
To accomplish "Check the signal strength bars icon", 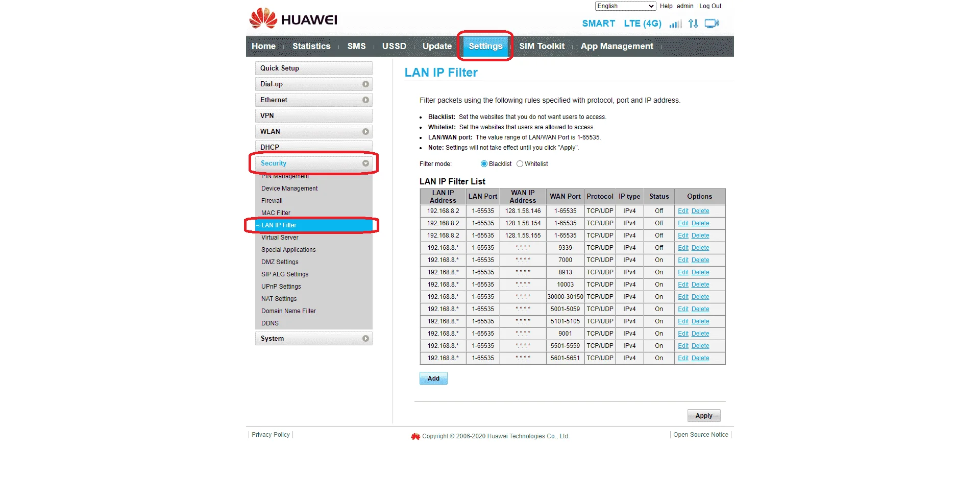I will click(675, 24).
